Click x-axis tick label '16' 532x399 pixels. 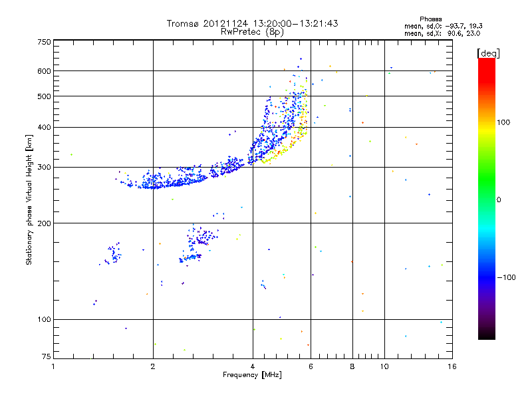[452, 366]
